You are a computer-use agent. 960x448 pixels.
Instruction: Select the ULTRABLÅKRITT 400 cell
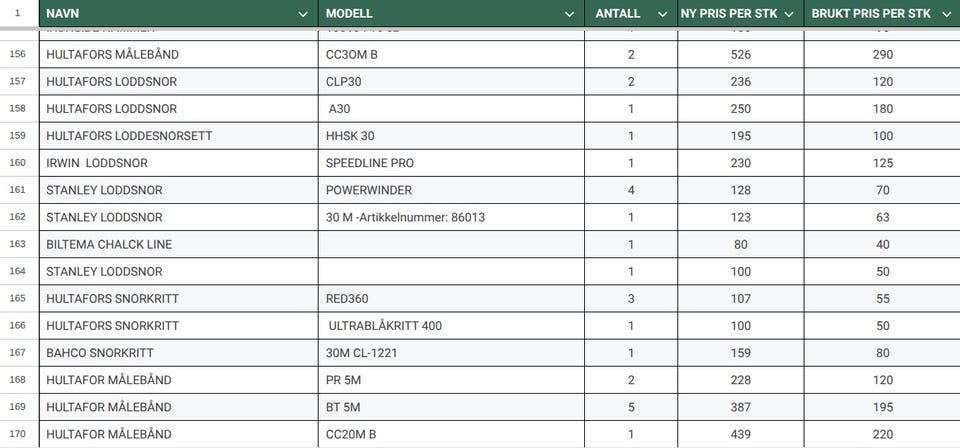(x=451, y=326)
